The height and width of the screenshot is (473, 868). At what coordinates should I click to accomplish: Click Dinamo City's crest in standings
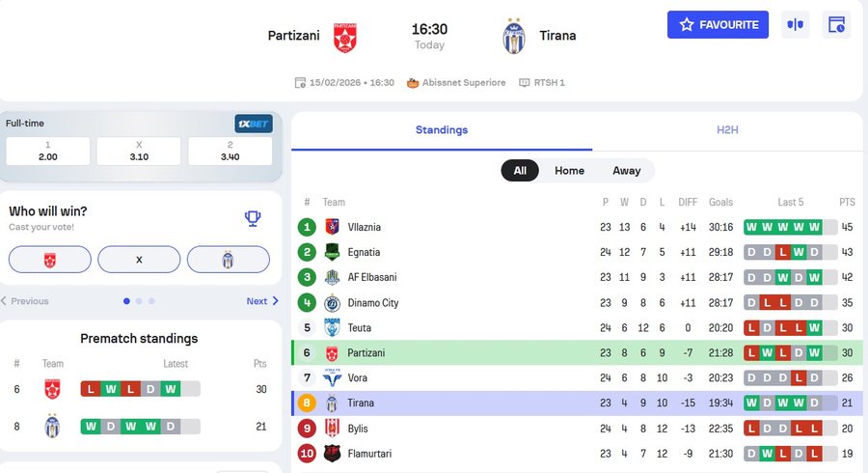pyautogui.click(x=332, y=303)
